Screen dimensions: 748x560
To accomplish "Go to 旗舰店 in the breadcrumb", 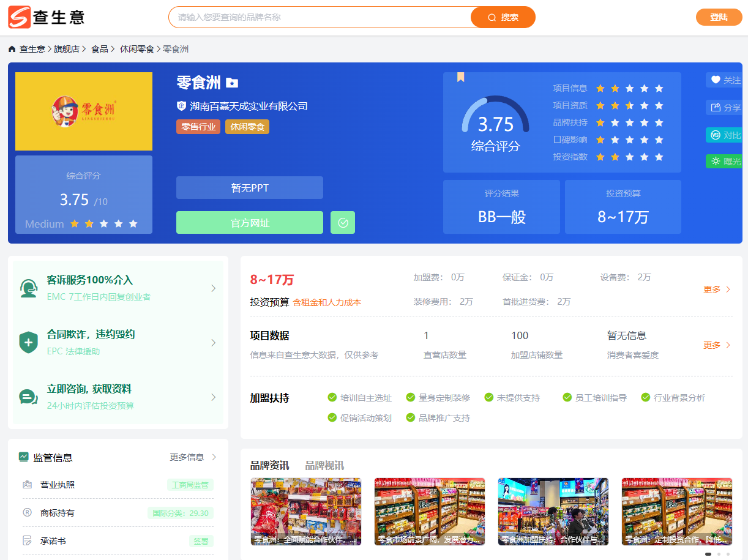I will [x=67, y=49].
